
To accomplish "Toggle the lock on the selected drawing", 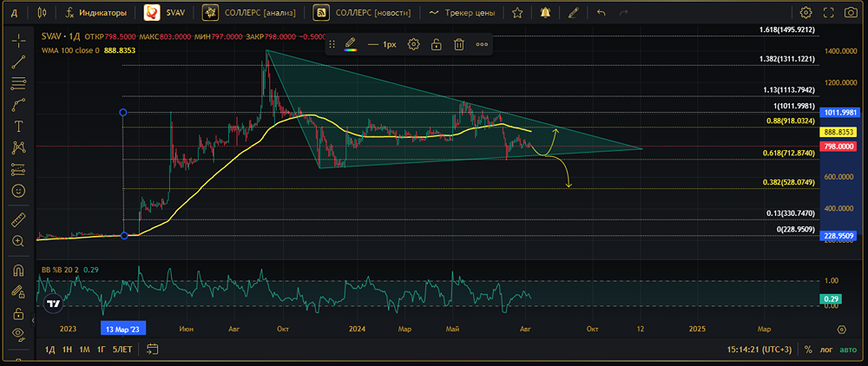I will click(x=436, y=44).
